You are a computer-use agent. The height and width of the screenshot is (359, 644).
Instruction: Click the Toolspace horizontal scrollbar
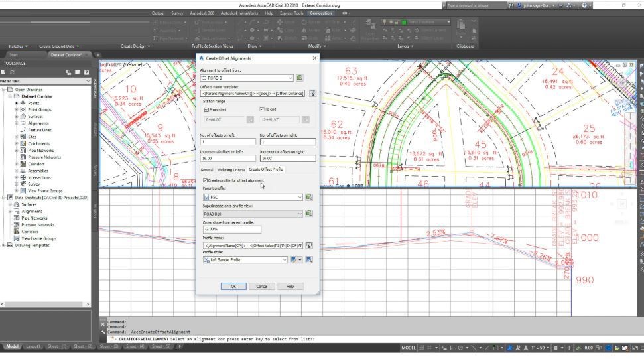coord(45,305)
